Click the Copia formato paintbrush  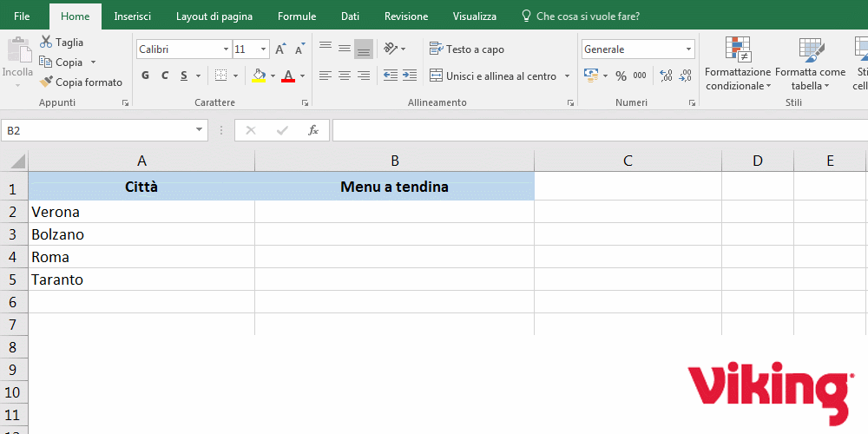pyautogui.click(x=47, y=82)
